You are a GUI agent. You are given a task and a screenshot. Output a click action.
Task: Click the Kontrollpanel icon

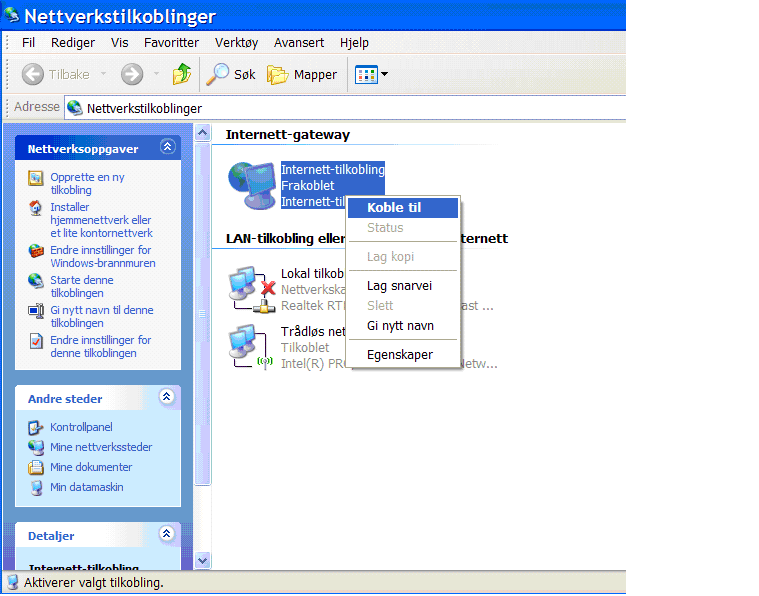point(36,428)
